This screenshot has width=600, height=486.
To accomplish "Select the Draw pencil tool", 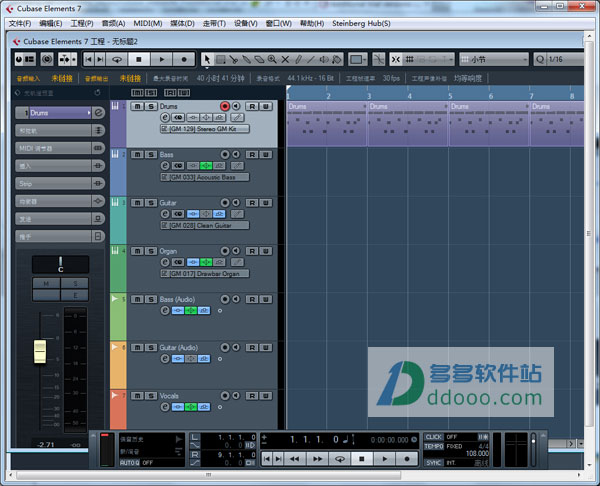I will (298, 59).
